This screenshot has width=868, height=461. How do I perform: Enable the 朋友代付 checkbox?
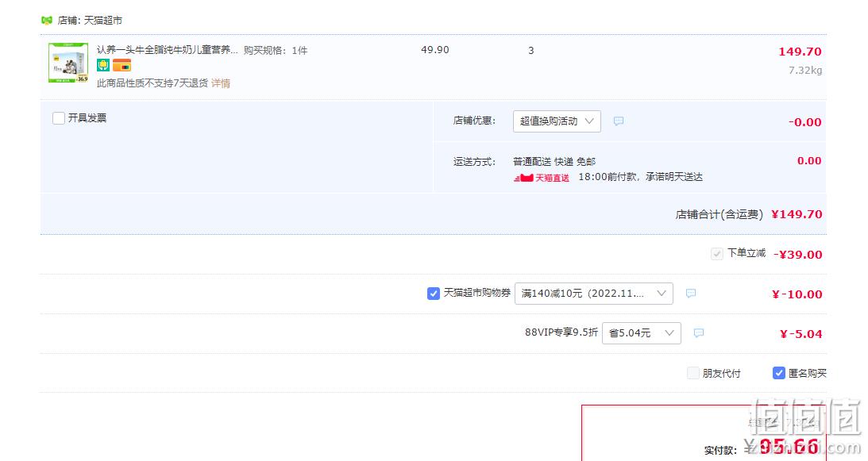[x=693, y=373]
